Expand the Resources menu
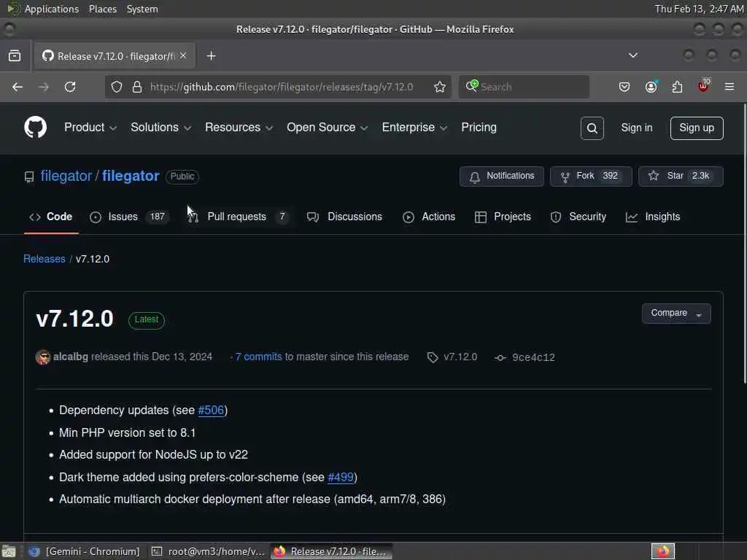747x560 pixels. [239, 128]
